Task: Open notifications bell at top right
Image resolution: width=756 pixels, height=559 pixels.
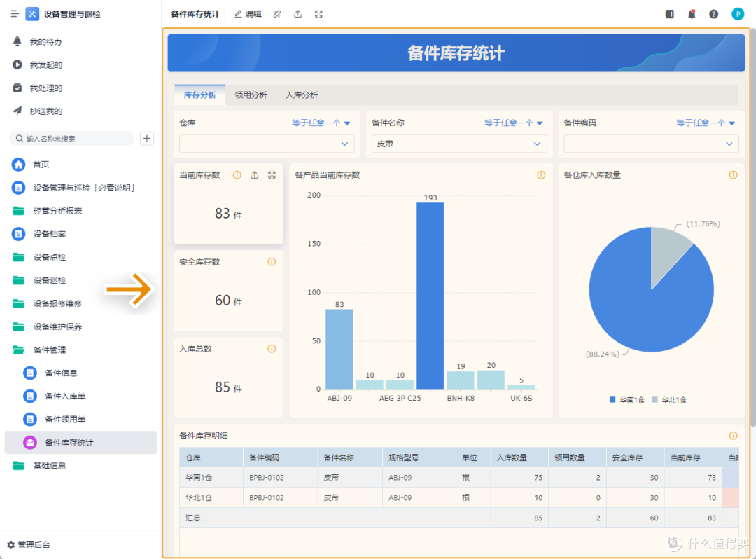Action: point(692,14)
